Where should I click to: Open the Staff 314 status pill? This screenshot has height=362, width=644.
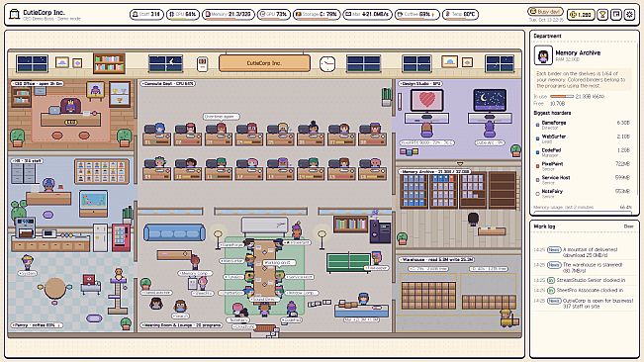click(146, 15)
